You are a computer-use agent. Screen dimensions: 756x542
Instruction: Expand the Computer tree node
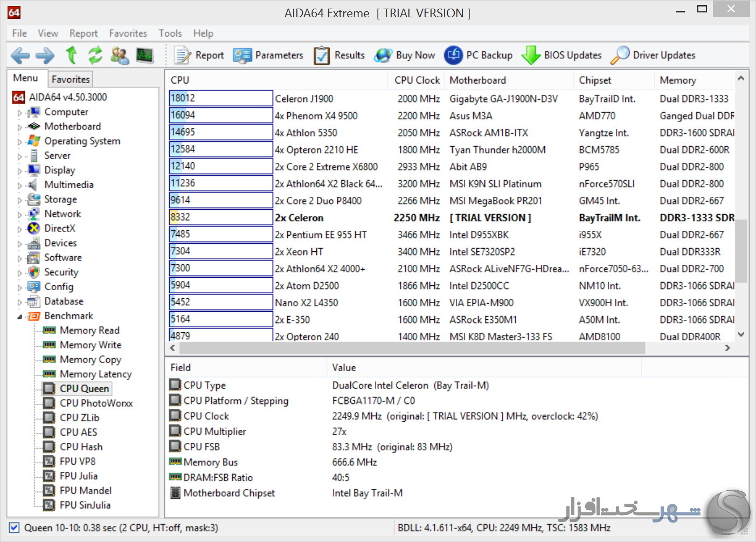point(20,113)
